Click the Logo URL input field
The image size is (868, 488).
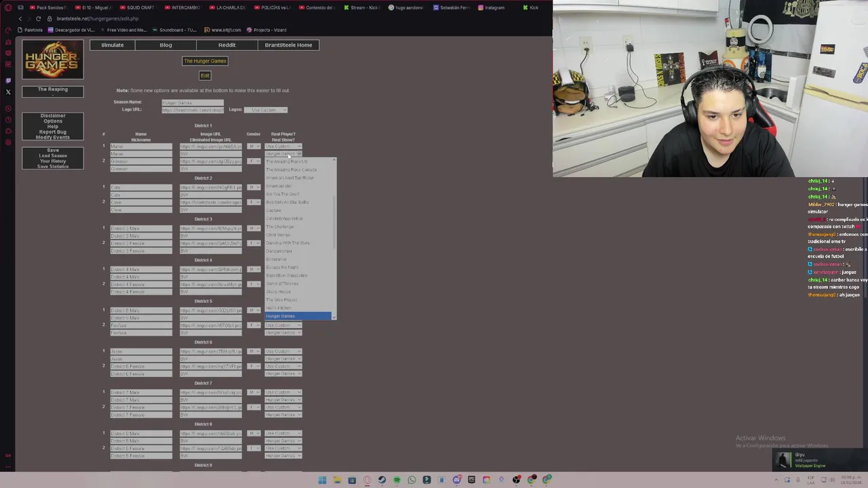coord(193,110)
